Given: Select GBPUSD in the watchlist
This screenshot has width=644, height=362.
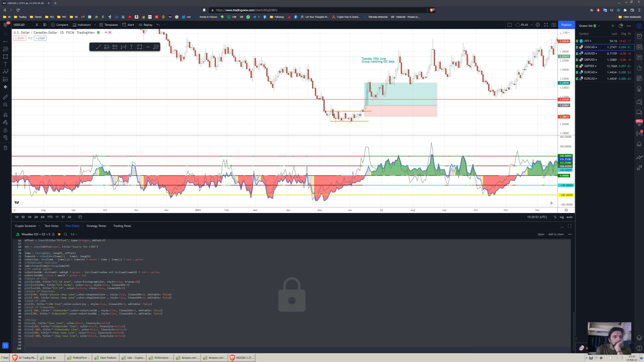Looking at the screenshot, I should pos(589,60).
